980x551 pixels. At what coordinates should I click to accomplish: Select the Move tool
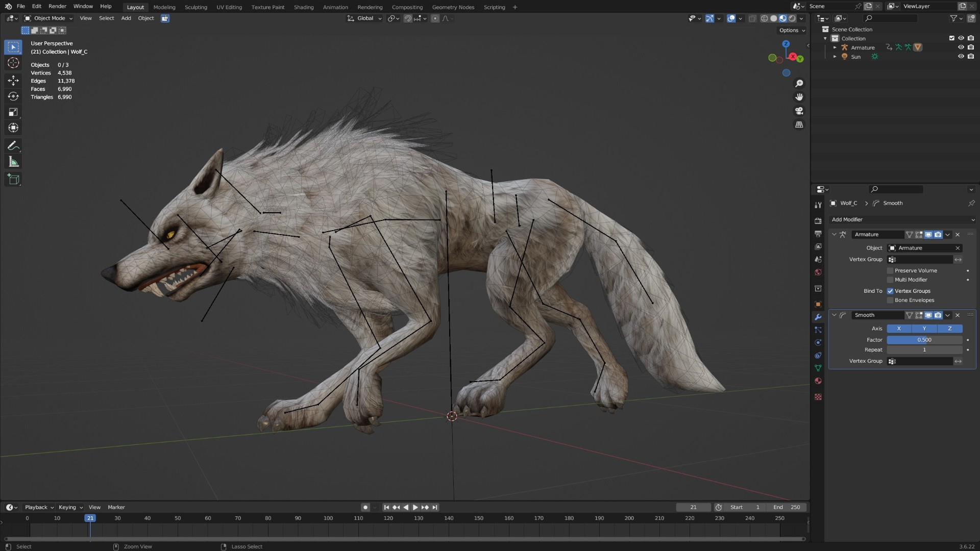click(13, 80)
